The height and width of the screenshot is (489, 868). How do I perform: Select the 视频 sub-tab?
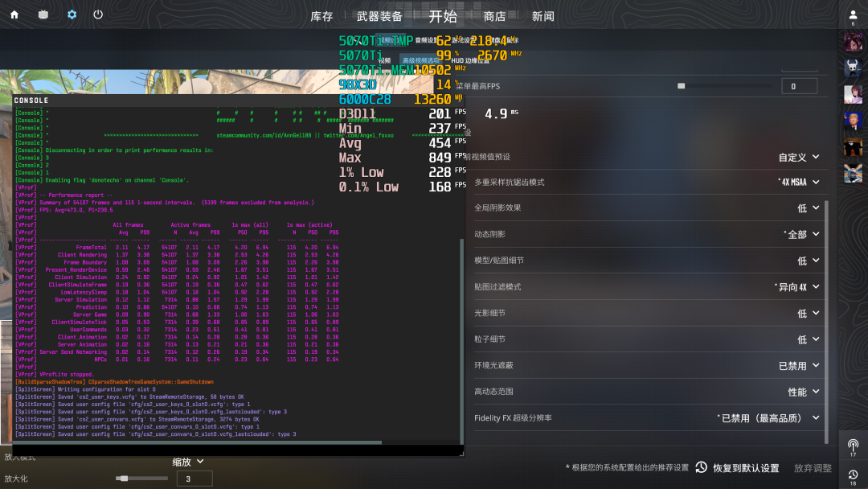[385, 60]
